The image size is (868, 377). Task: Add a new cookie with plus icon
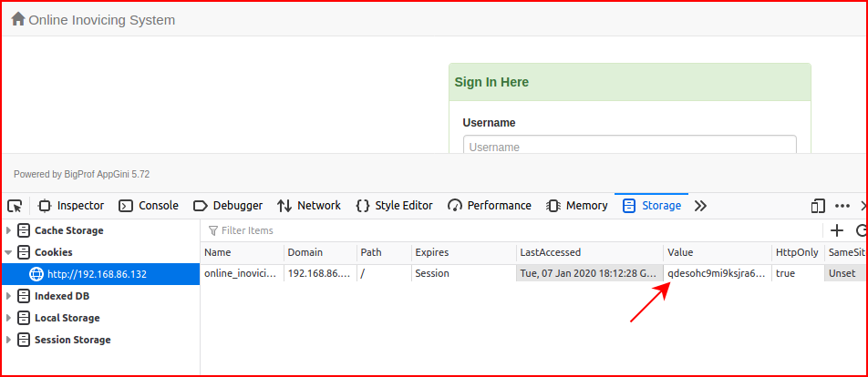coord(837,230)
